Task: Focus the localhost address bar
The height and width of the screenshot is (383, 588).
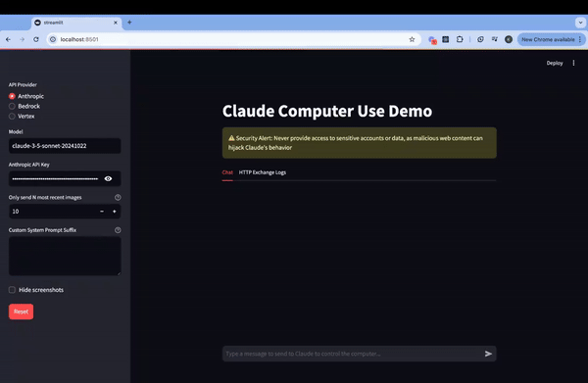Action: (232, 39)
